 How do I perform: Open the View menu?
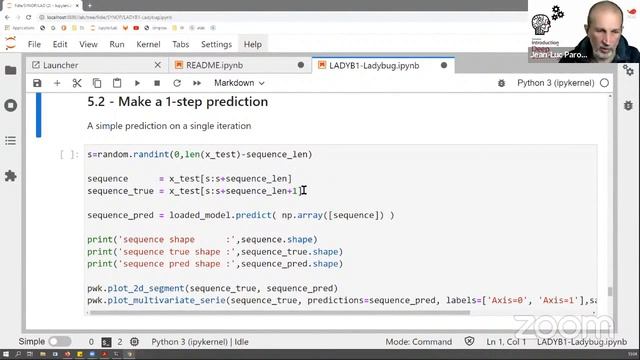(88, 44)
